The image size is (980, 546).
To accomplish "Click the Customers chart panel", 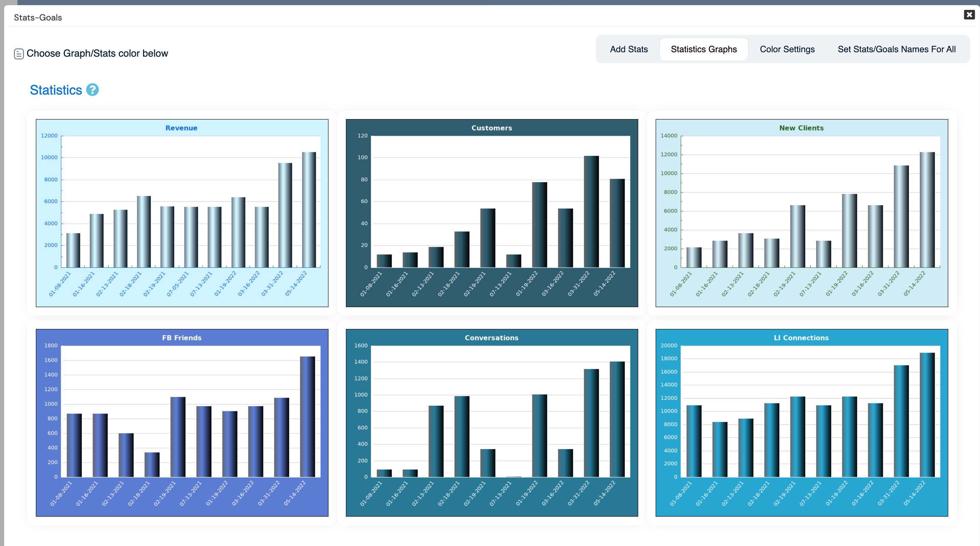I will point(491,213).
